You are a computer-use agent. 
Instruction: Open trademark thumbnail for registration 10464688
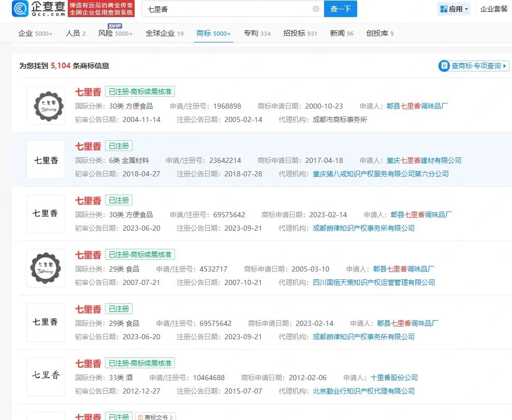[46, 377]
